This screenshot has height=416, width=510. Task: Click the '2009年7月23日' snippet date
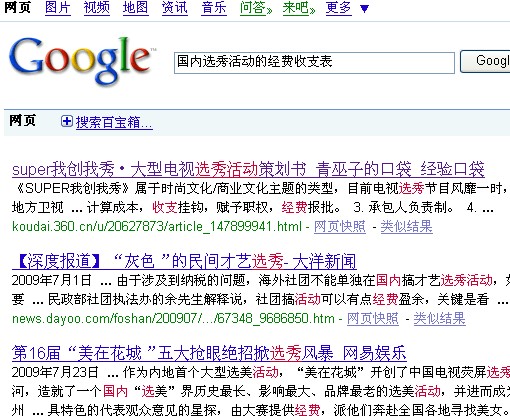click(55, 372)
